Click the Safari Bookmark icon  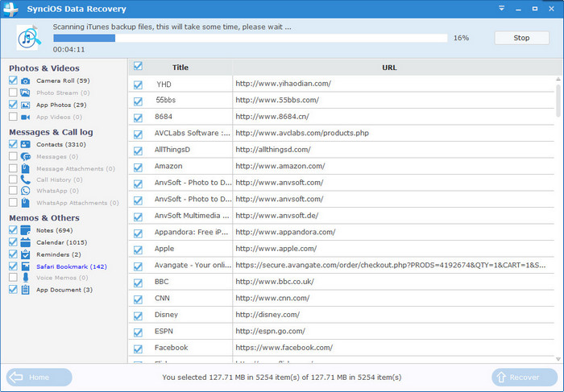25,266
